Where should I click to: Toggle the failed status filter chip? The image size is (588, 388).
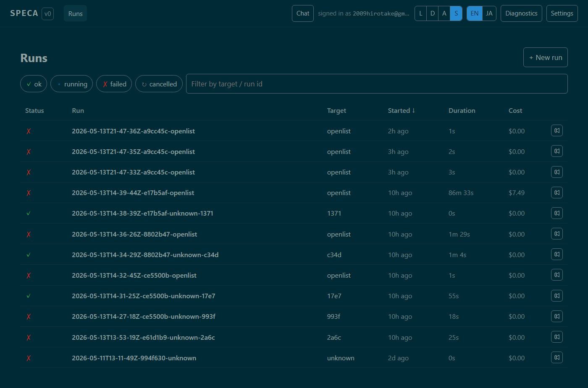pyautogui.click(x=114, y=84)
